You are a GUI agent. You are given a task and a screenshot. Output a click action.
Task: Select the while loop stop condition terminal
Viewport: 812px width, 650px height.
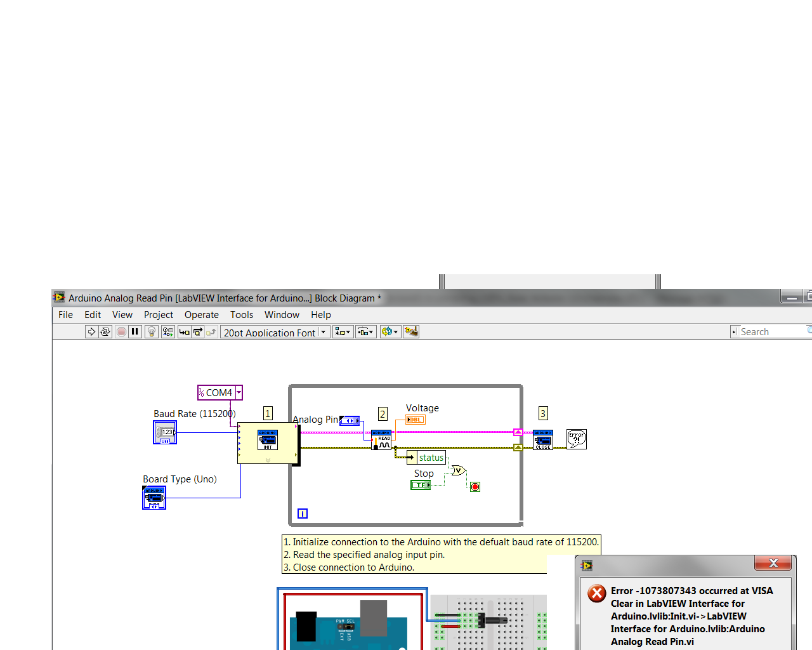point(475,487)
